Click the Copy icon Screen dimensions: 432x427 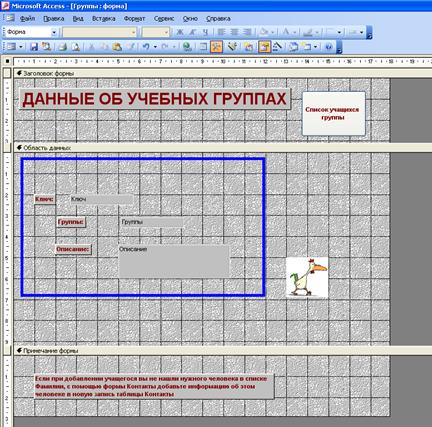click(x=104, y=47)
